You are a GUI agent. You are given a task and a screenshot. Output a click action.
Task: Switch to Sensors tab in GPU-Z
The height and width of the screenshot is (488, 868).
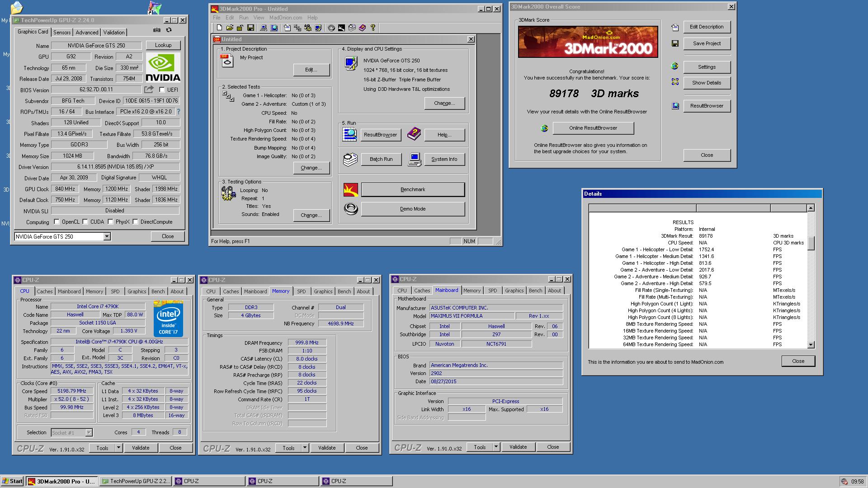62,32
